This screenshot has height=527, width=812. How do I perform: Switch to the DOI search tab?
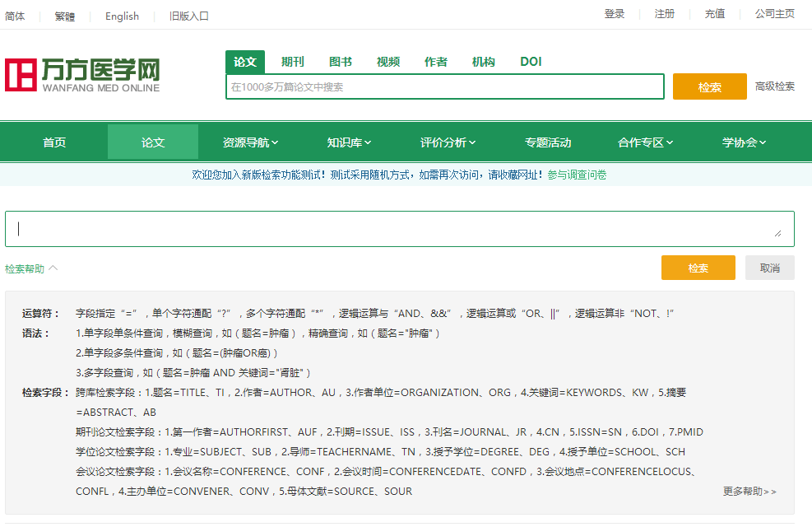click(531, 62)
